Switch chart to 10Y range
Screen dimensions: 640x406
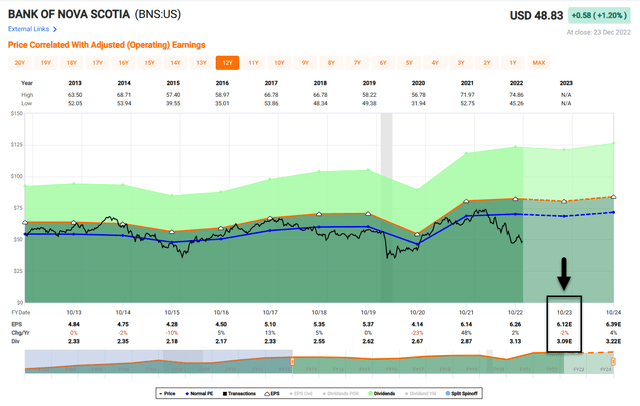[x=279, y=63]
